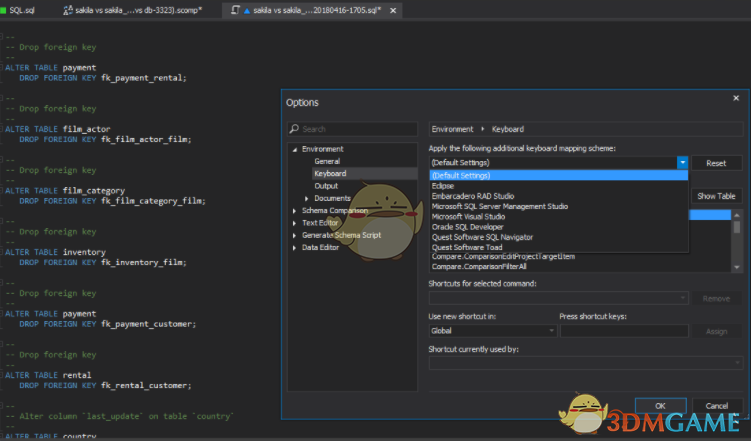Confirm the dialog with OK
Screen dimensions: 751x441
click(660, 405)
